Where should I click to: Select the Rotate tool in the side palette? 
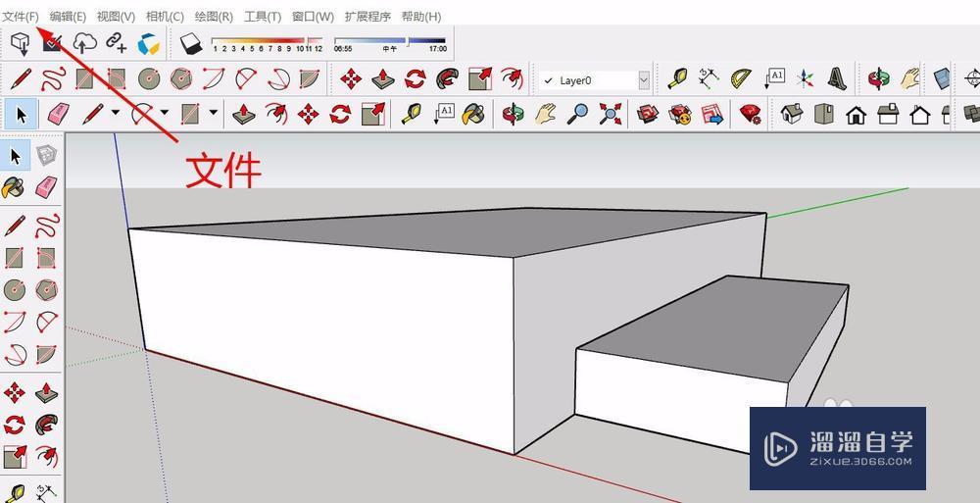tap(14, 425)
